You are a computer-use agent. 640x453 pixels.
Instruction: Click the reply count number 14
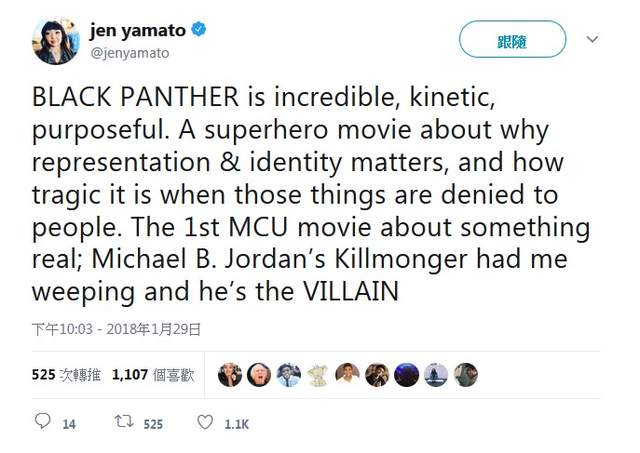[69, 424]
